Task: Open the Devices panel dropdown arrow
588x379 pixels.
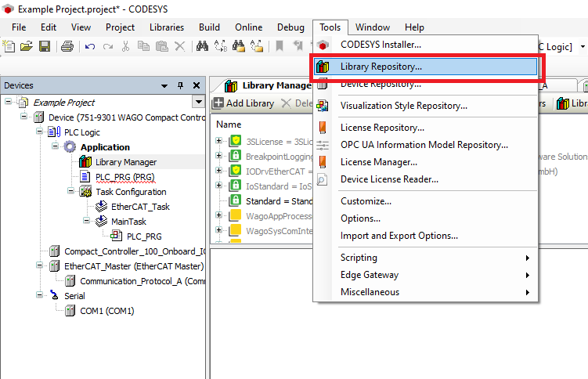Action: [x=164, y=85]
